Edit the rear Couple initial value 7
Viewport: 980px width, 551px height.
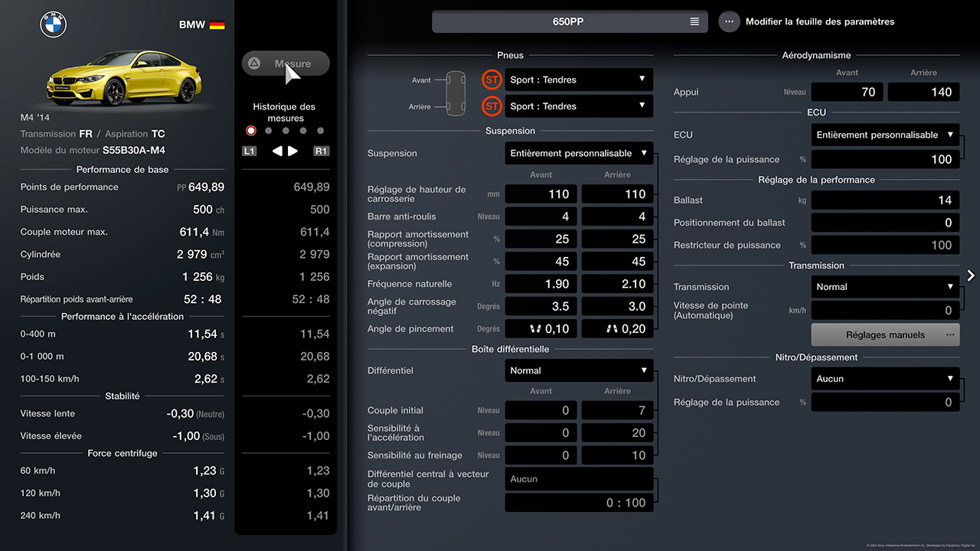617,410
